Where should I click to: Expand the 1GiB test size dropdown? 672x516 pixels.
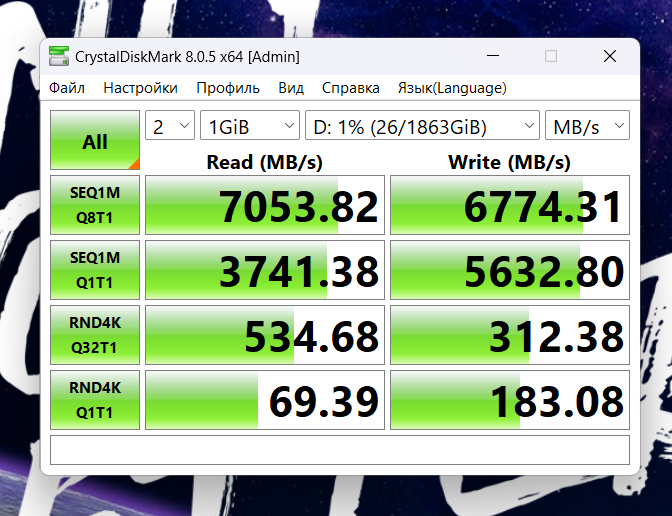(x=250, y=125)
